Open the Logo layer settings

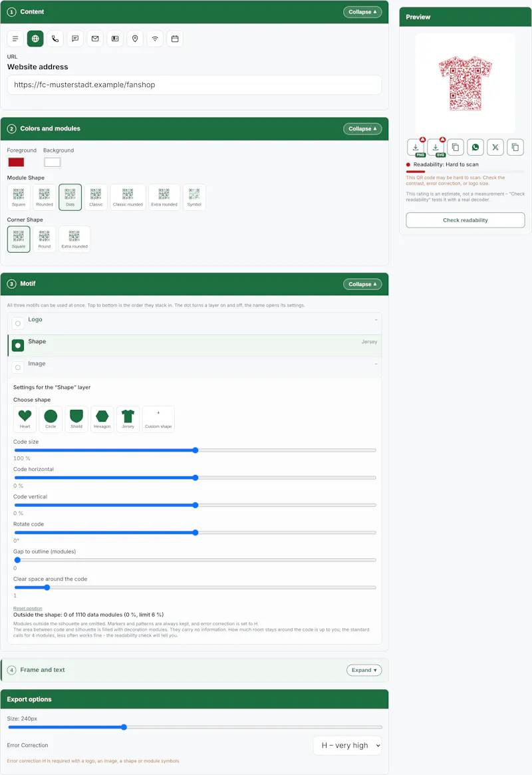point(35,319)
